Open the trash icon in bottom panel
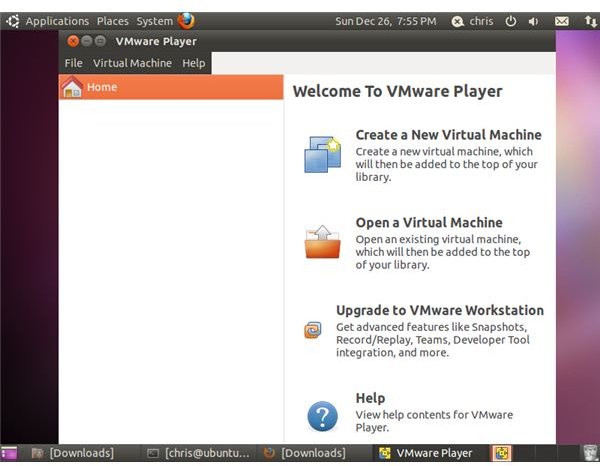Screen dimensions: 600x466 click(591, 453)
